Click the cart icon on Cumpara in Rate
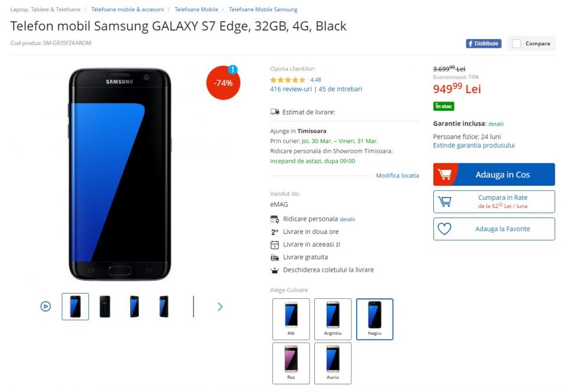This screenshot has height=392, width=566. 445,202
